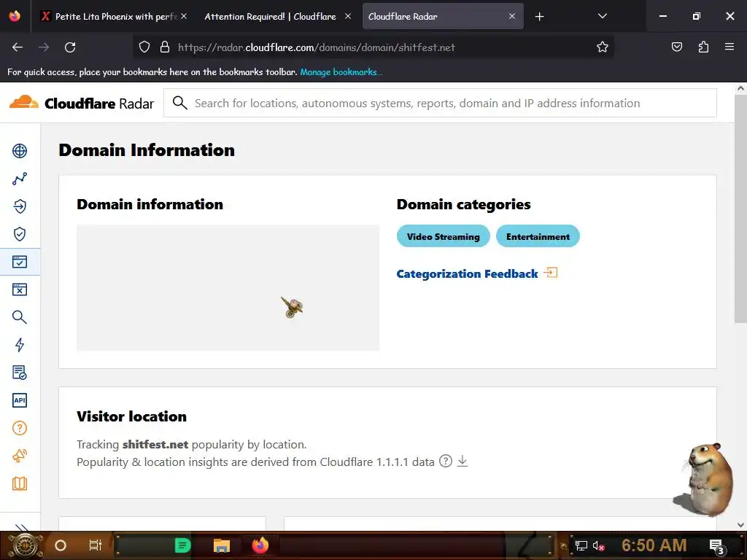Click help icon beside 1.1.1.1 data
747x560 pixels.
(x=446, y=461)
